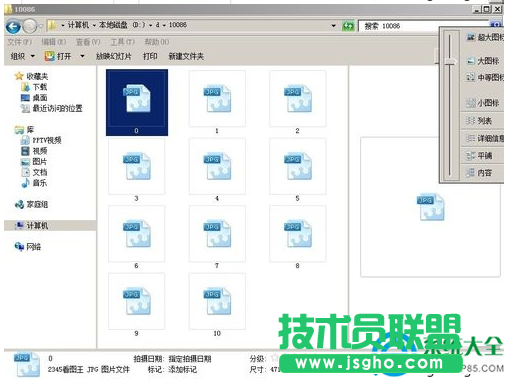Image resolution: width=506 pixels, height=379 pixels.
Task: Select the JPG file named 5
Action: coord(297,170)
